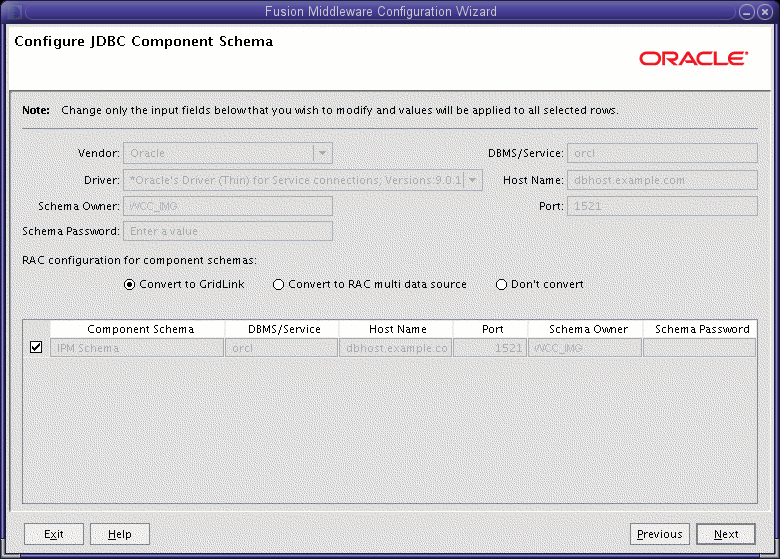This screenshot has width=780, height=559.
Task: Click the Component Schema column header
Action: [138, 329]
